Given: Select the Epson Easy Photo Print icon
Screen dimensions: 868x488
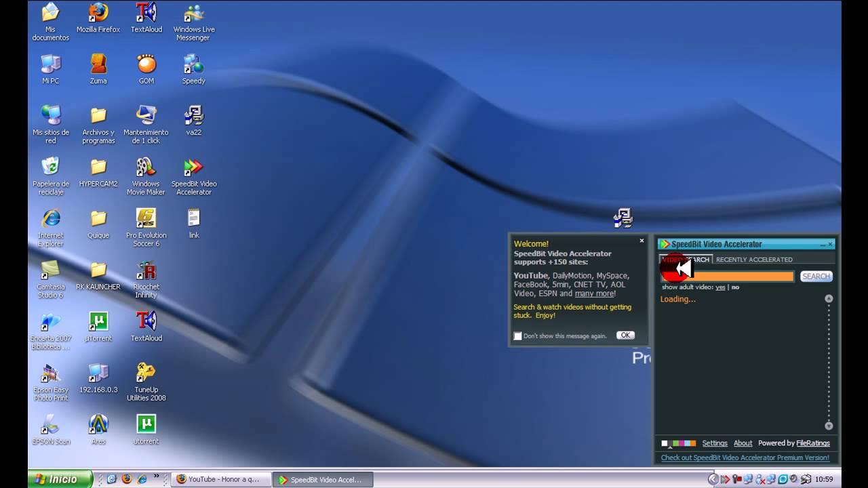Looking at the screenshot, I should (x=51, y=382).
